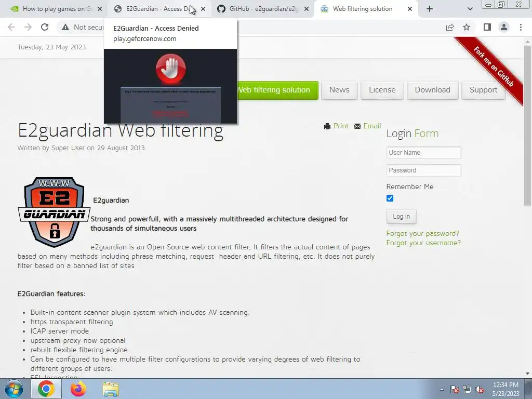This screenshot has width=532, height=399.
Task: Switch to E2Guardian Access Denied tab
Action: (x=158, y=9)
